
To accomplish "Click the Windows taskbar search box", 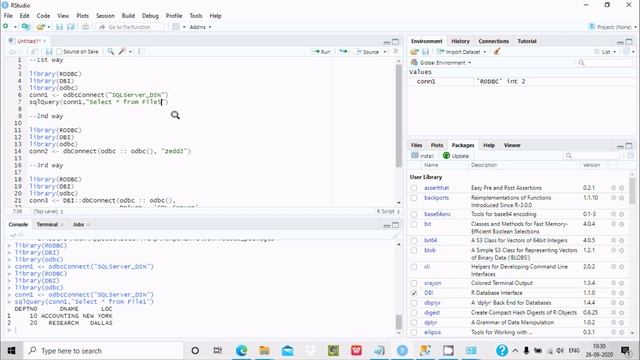I will point(103,351).
